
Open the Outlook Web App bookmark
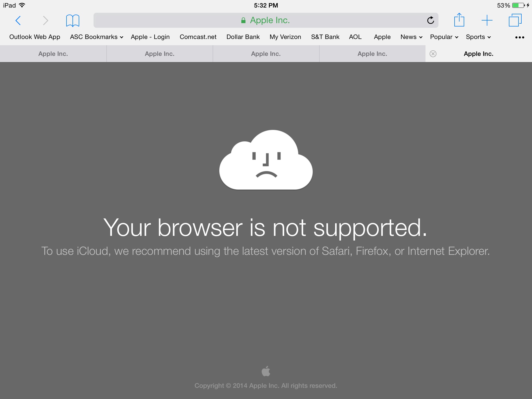[35, 37]
